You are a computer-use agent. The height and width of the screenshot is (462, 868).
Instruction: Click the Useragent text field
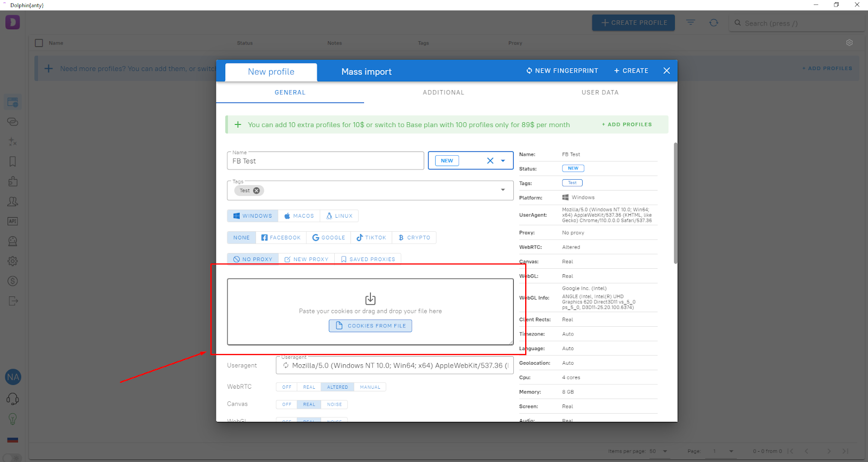pos(394,365)
